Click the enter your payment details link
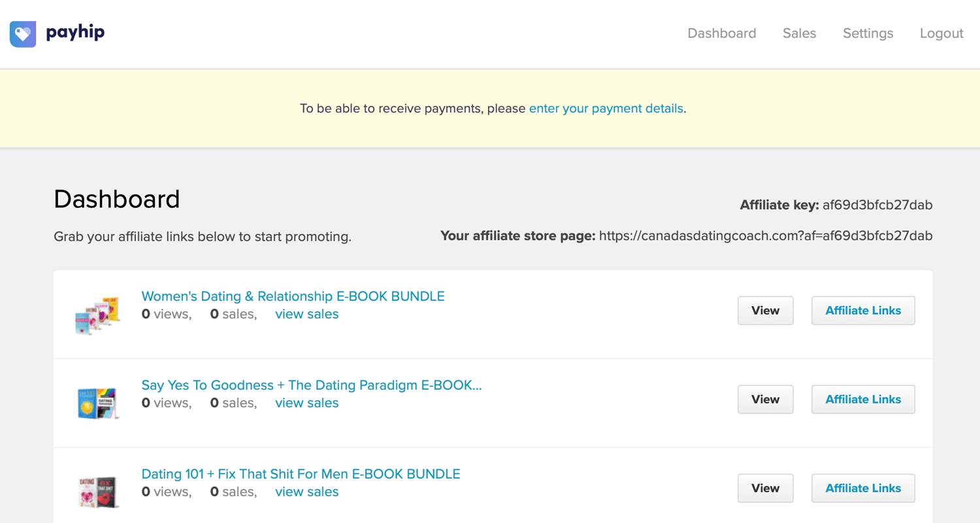 (x=606, y=109)
